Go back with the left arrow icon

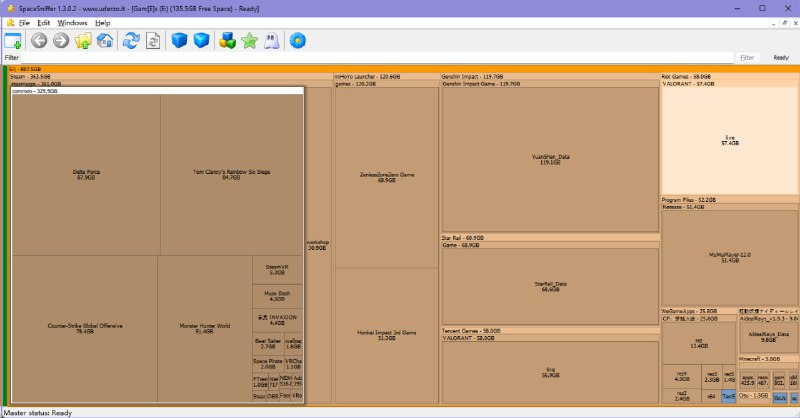click(x=39, y=41)
